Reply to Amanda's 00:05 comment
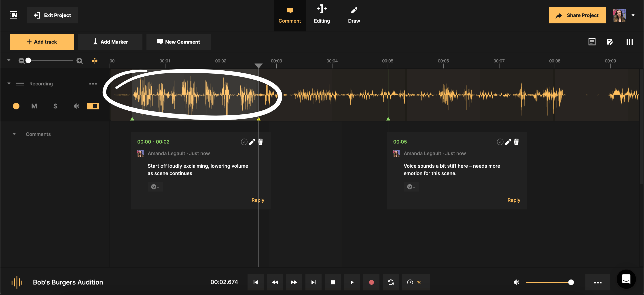 click(x=514, y=200)
